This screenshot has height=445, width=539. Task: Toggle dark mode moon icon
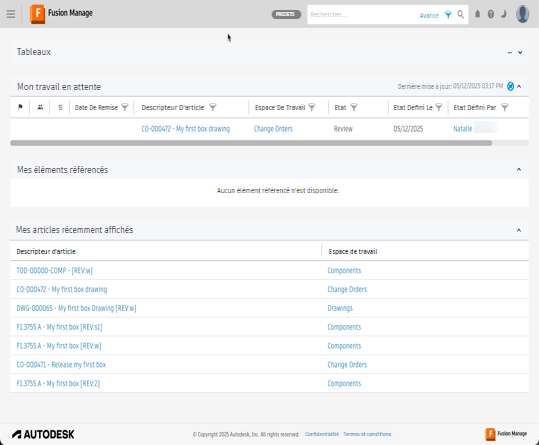504,14
